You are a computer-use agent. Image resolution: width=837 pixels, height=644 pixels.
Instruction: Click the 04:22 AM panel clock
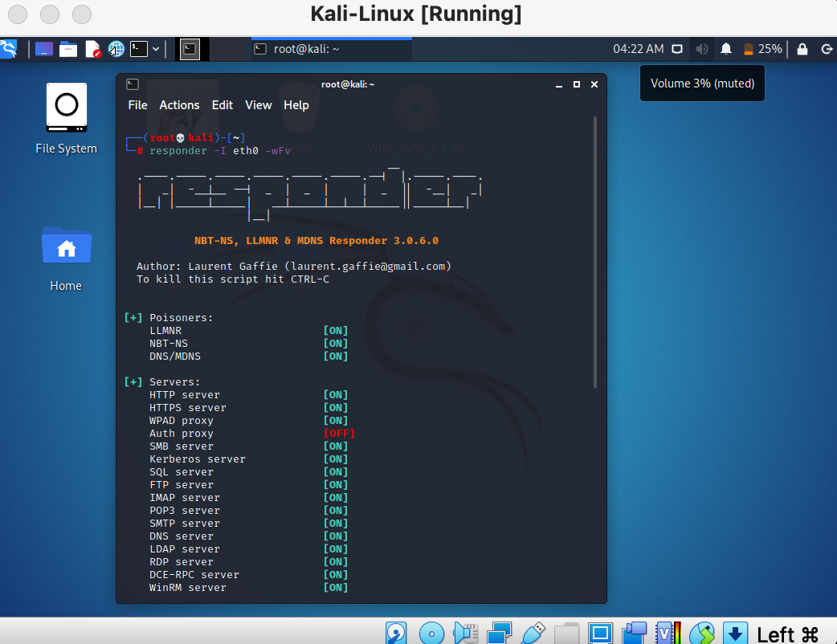coord(639,49)
